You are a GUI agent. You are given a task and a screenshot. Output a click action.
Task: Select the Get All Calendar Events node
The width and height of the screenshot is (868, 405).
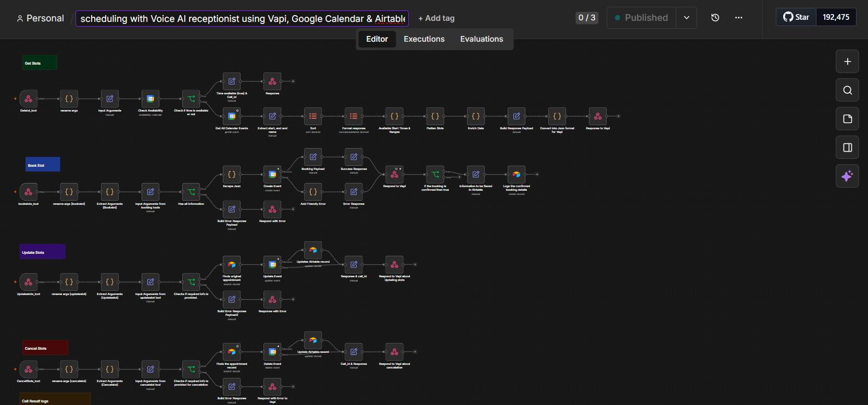click(232, 116)
